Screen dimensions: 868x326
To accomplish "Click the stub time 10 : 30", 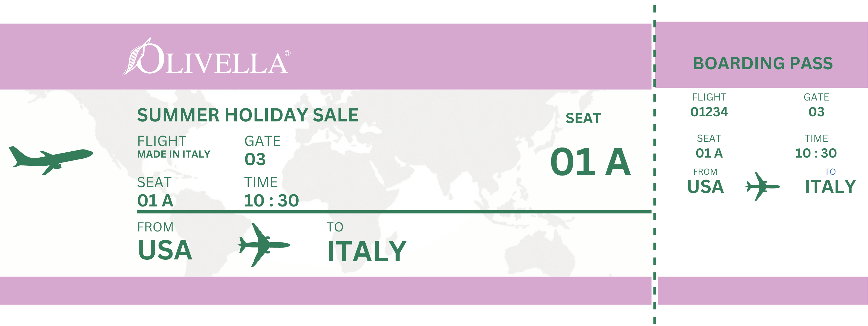I will [816, 153].
